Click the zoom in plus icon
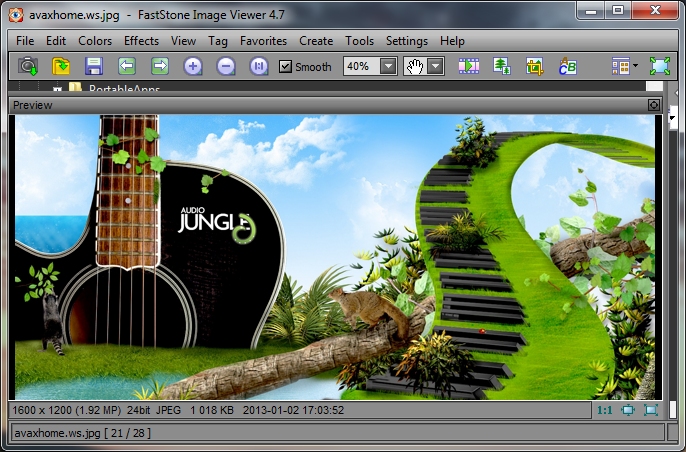This screenshot has height=452, width=686. point(193,67)
